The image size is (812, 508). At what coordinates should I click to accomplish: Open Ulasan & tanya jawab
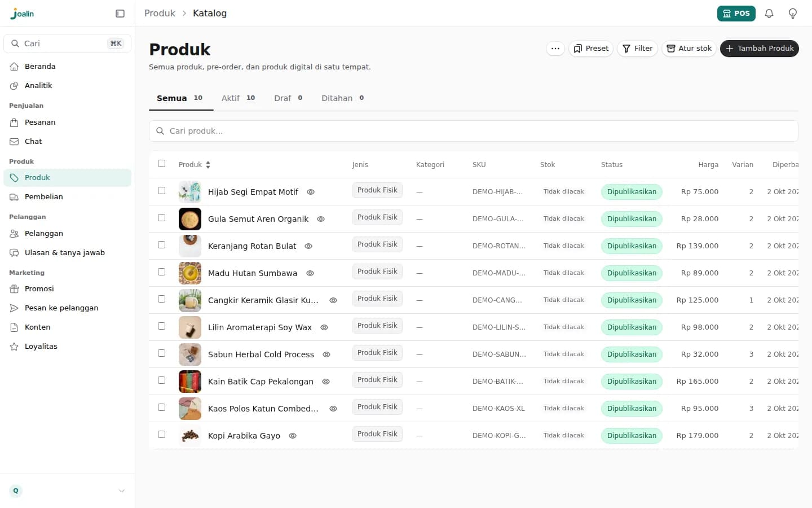click(67, 253)
